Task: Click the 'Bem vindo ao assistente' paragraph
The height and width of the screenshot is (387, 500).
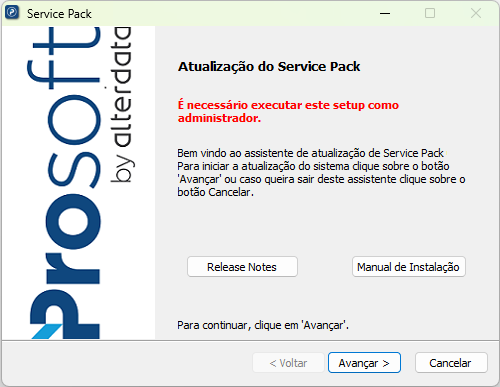Action: pos(321,173)
